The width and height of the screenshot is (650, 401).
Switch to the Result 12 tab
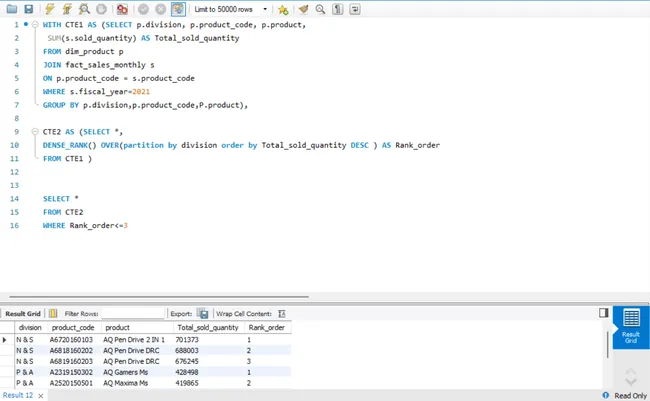tap(18, 395)
